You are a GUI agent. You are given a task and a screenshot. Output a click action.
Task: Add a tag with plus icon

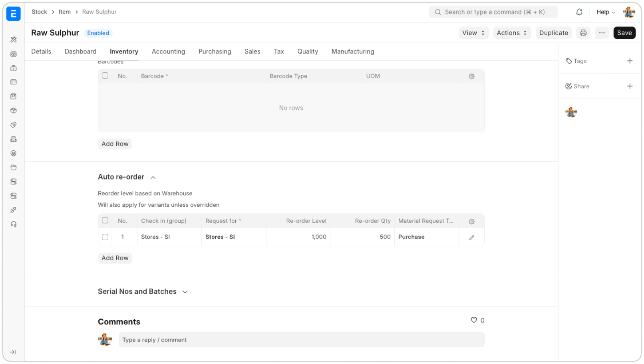click(630, 61)
